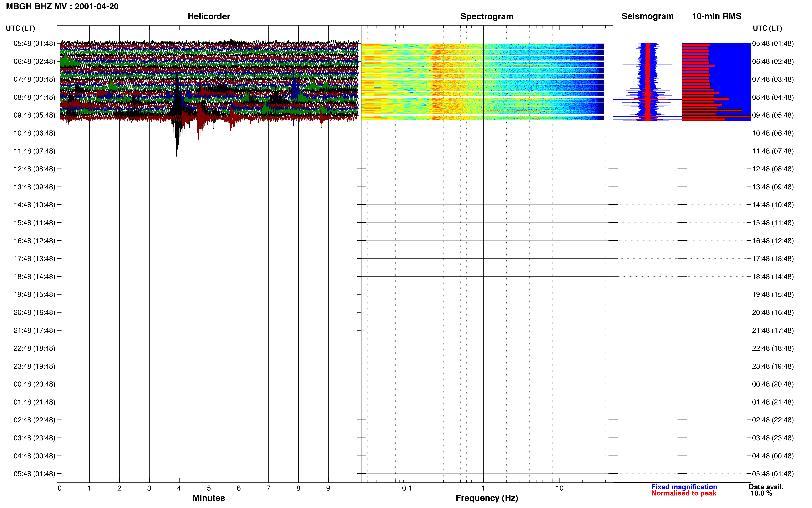
Task: Click left axis label '06:48 (02:48)'
Action: (34, 62)
